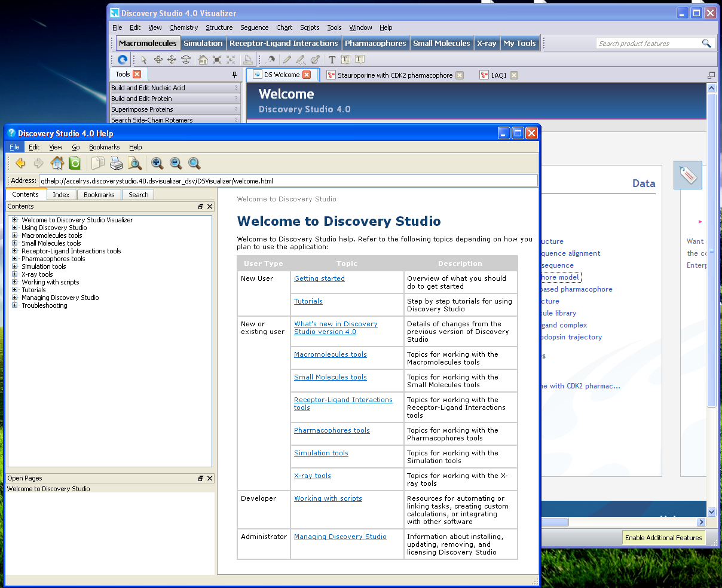Select the Rotate tool in Visualizer toolbar
This screenshot has height=588, width=722.
pos(158,60)
